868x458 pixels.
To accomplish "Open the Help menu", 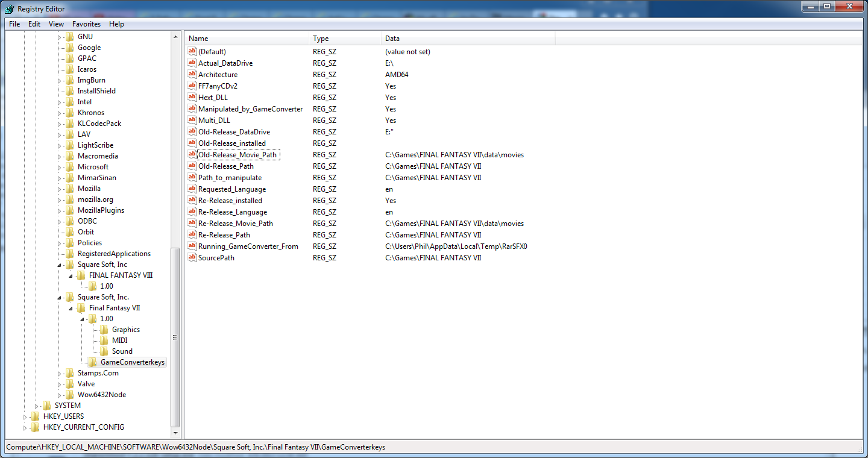I will point(116,24).
